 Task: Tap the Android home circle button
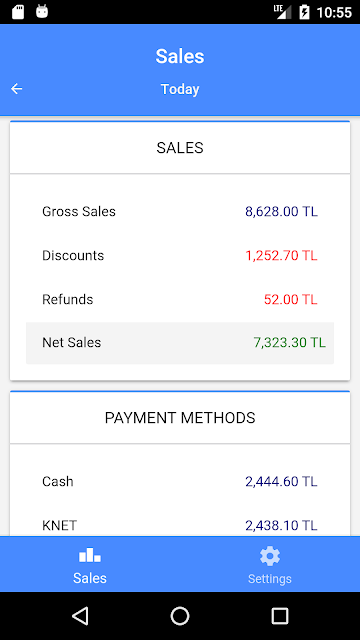tap(180, 616)
